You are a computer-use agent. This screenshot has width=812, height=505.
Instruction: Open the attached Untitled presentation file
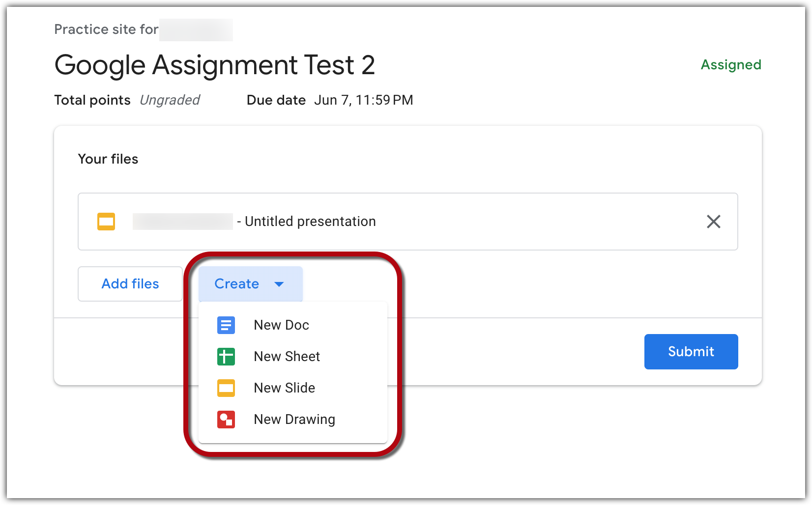click(310, 222)
